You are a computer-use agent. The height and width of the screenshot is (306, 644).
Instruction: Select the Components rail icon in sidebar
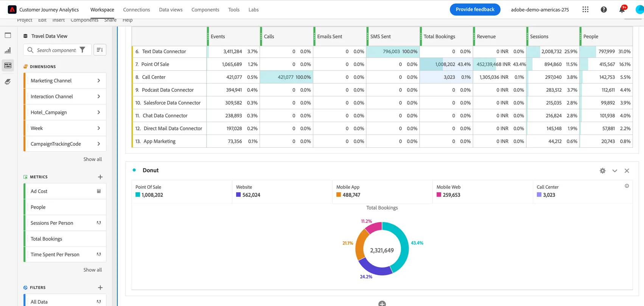8,65
